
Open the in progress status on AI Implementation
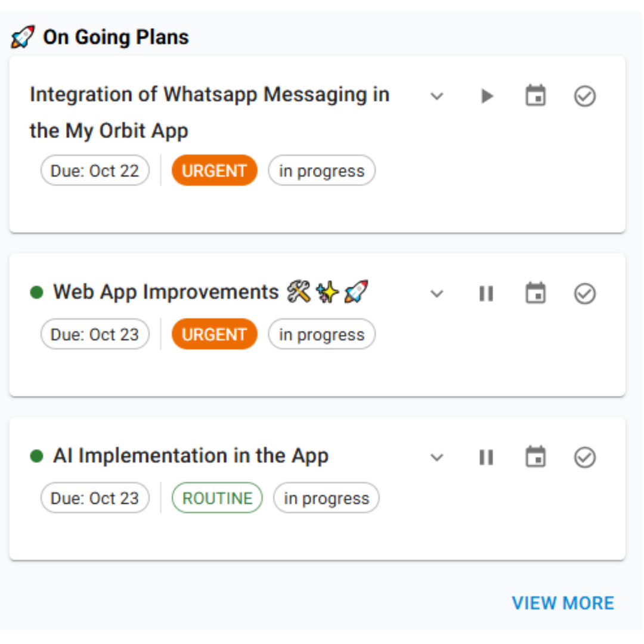tap(326, 497)
